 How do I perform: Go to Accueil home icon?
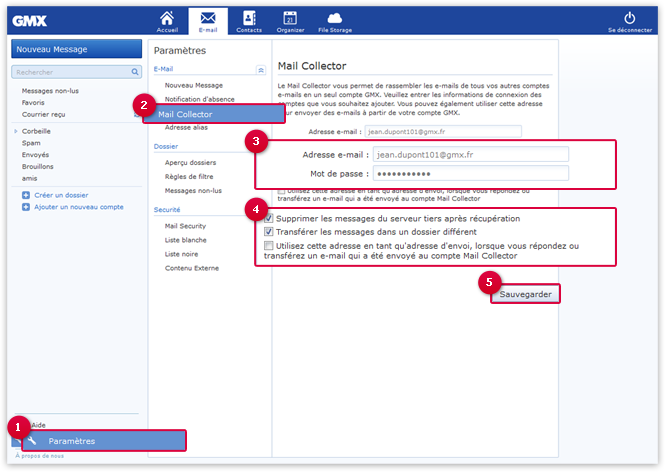[x=167, y=19]
